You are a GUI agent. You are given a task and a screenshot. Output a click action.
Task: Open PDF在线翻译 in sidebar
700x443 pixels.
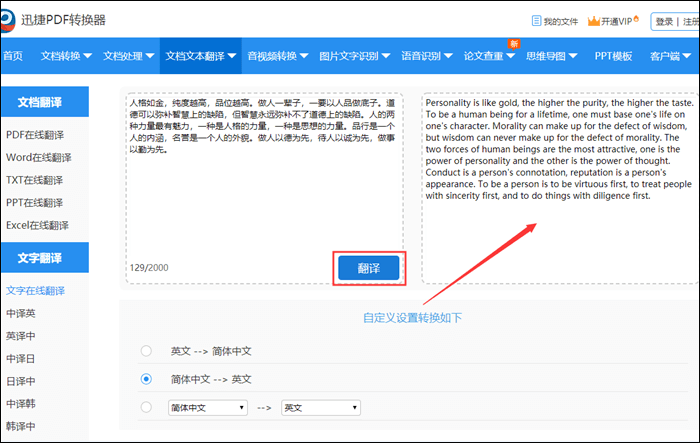click(35, 135)
